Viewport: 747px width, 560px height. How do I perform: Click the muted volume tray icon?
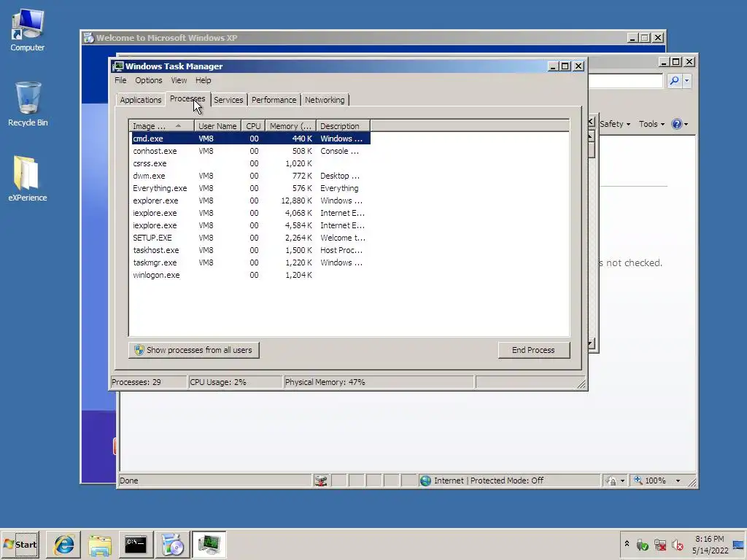pos(677,544)
